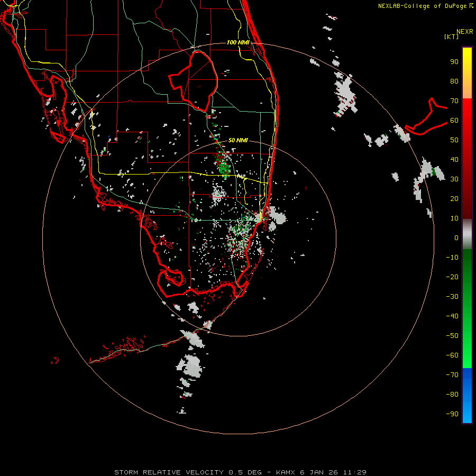Pick the green inbound segment of the color scale

pyautogui.click(x=467, y=308)
